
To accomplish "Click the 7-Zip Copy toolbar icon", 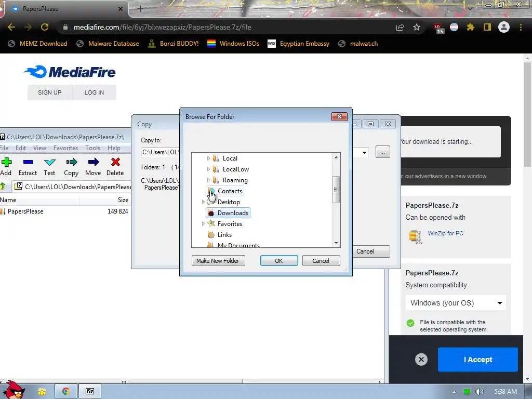I will tap(72, 162).
